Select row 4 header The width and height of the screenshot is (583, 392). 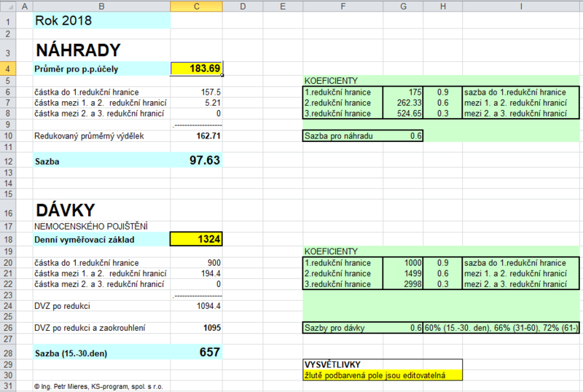(x=8, y=68)
